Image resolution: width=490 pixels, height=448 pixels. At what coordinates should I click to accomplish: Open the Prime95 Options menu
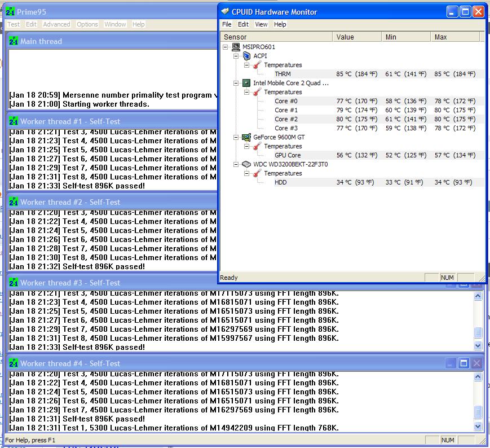pos(87,24)
